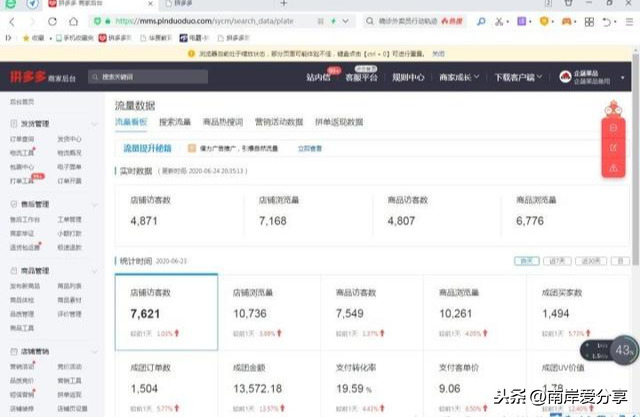Click the purple extension icon in browser toolbar
640x417 pixels.
point(522,21)
